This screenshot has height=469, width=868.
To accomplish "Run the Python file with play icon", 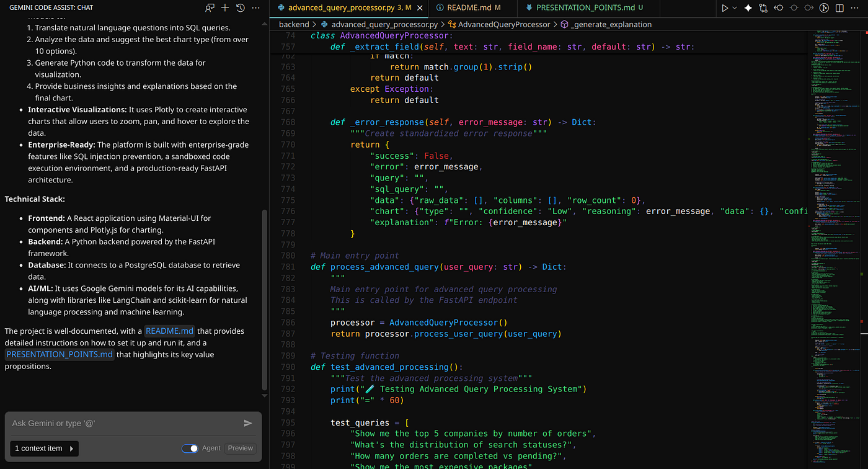I will click(724, 8).
